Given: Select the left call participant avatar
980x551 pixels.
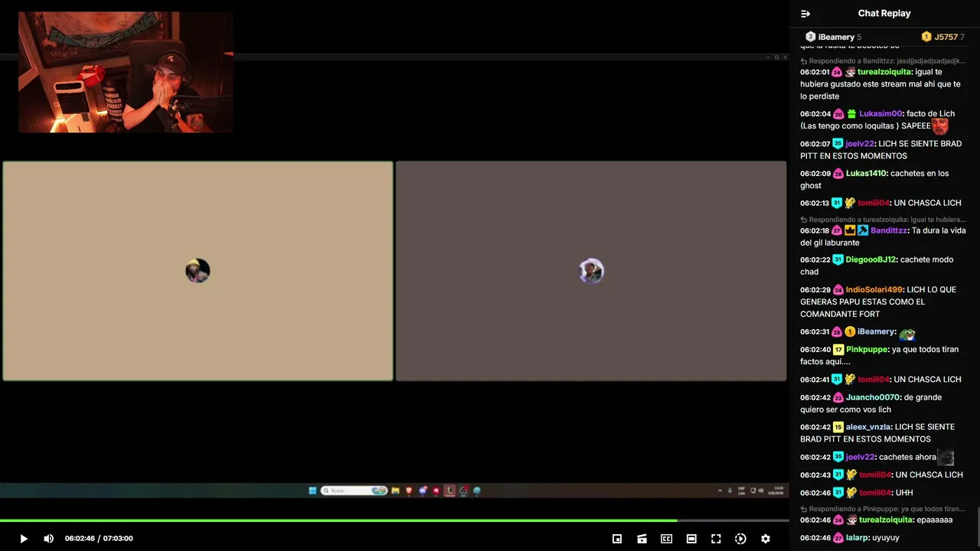Looking at the screenshot, I should coord(198,271).
